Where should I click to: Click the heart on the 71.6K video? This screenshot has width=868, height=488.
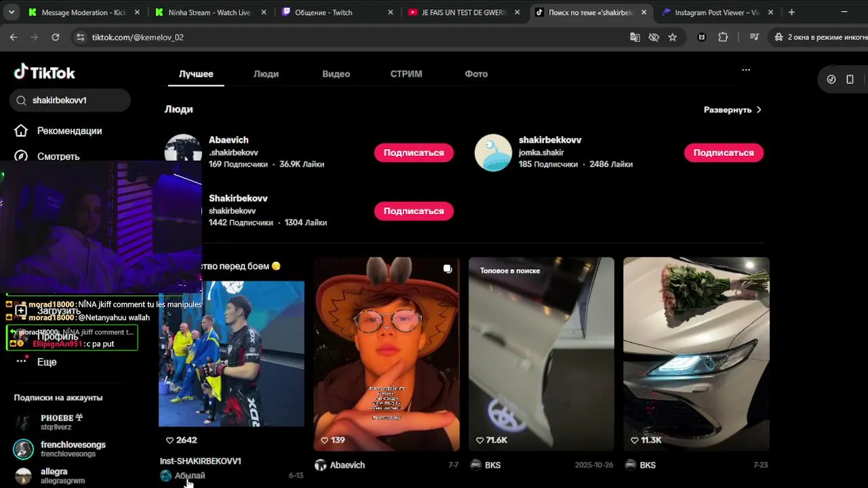(x=480, y=440)
